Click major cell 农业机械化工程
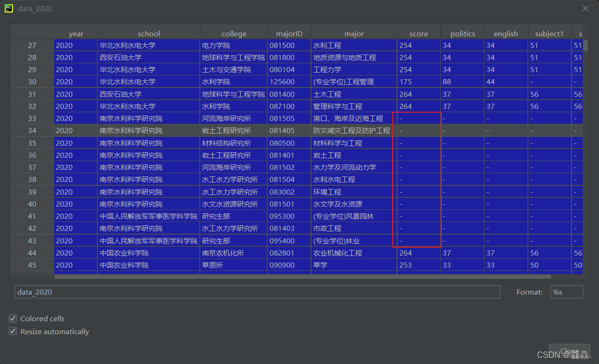This screenshot has width=599, height=364. click(x=354, y=253)
